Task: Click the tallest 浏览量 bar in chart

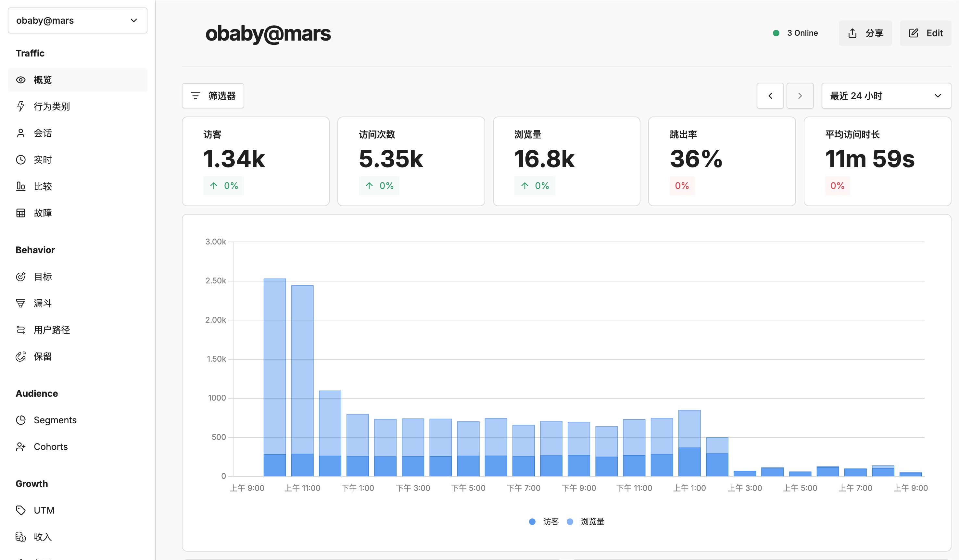Action: (x=274, y=365)
